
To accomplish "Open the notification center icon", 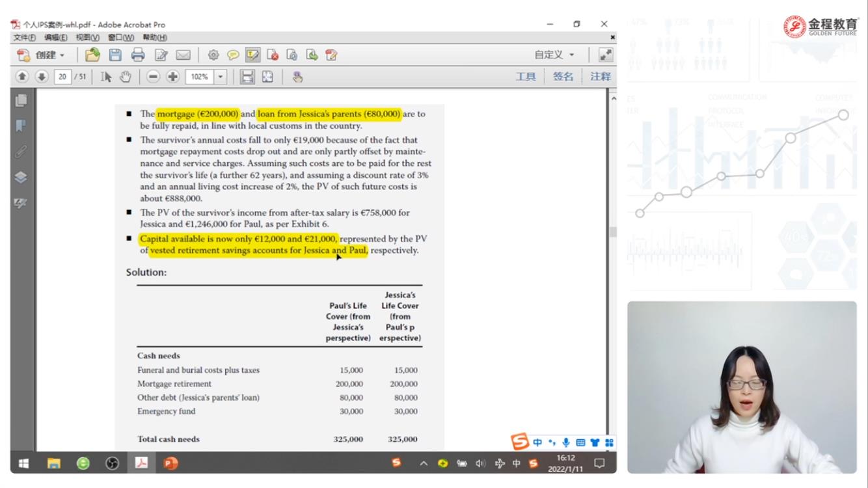I will [x=599, y=463].
